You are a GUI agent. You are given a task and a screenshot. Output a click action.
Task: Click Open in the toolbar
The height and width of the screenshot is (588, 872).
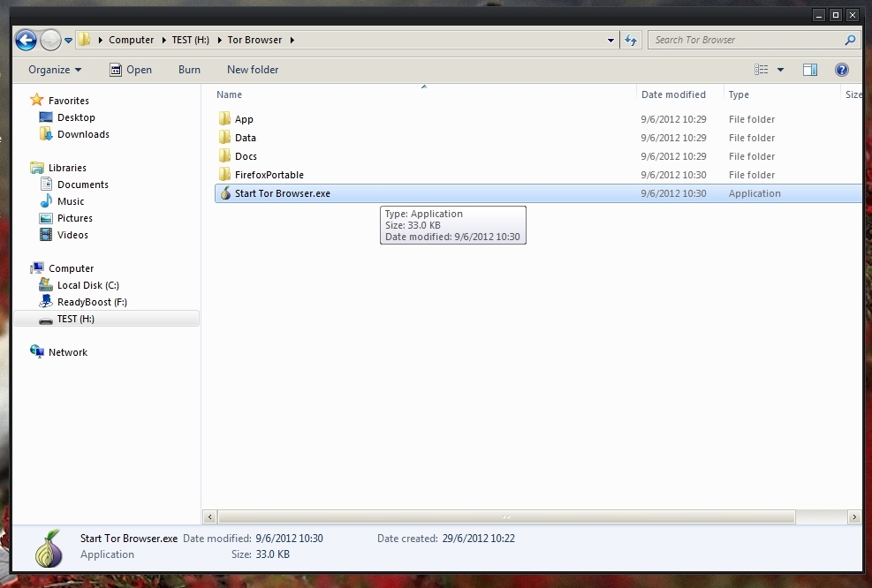coord(131,70)
